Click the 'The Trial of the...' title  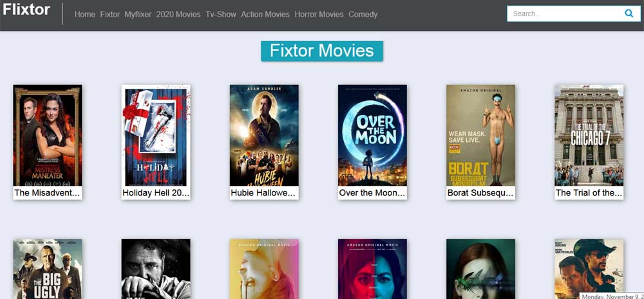click(589, 193)
